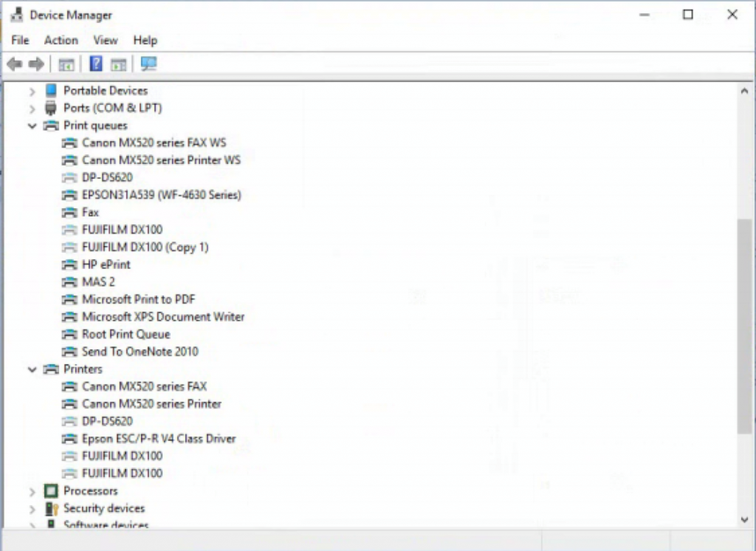Click the scrollbar up arrow
Viewport: 756px width, 551px height.
(744, 91)
